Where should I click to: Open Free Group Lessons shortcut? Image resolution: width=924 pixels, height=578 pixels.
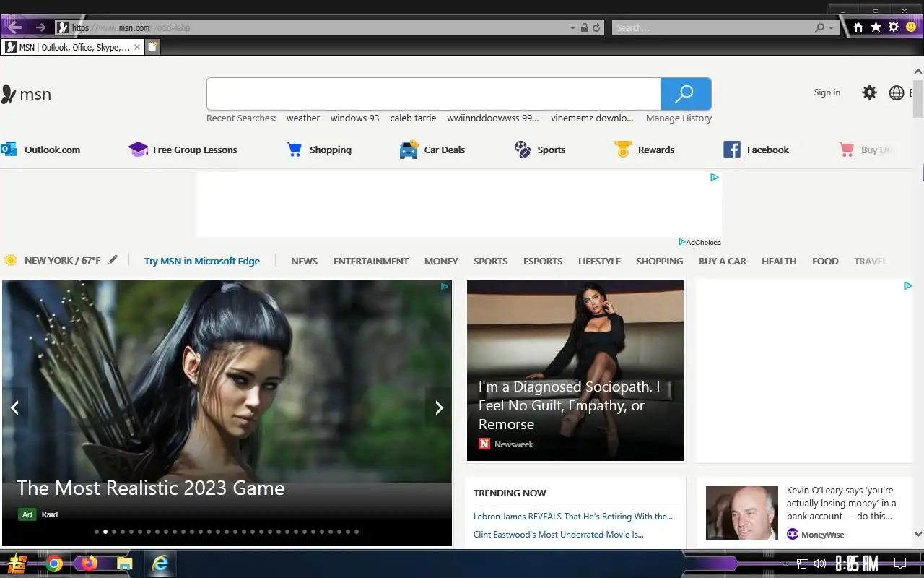click(183, 150)
